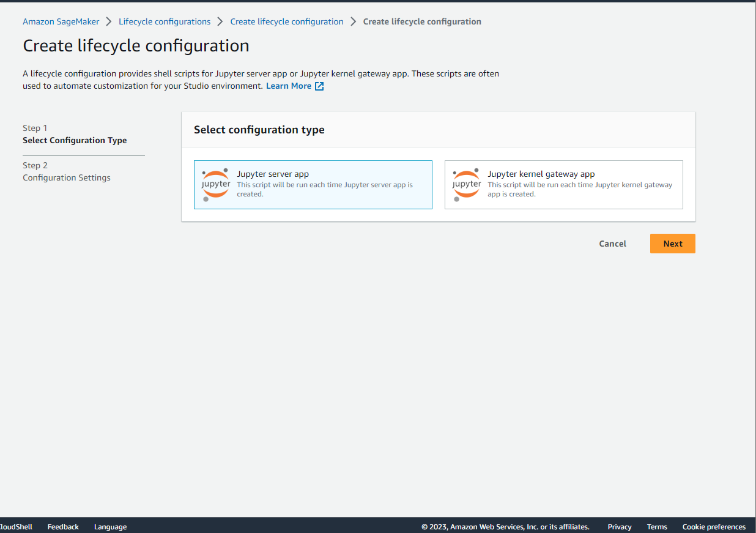756x533 pixels.
Task: Open the Feedback footer link
Action: pos(63,527)
